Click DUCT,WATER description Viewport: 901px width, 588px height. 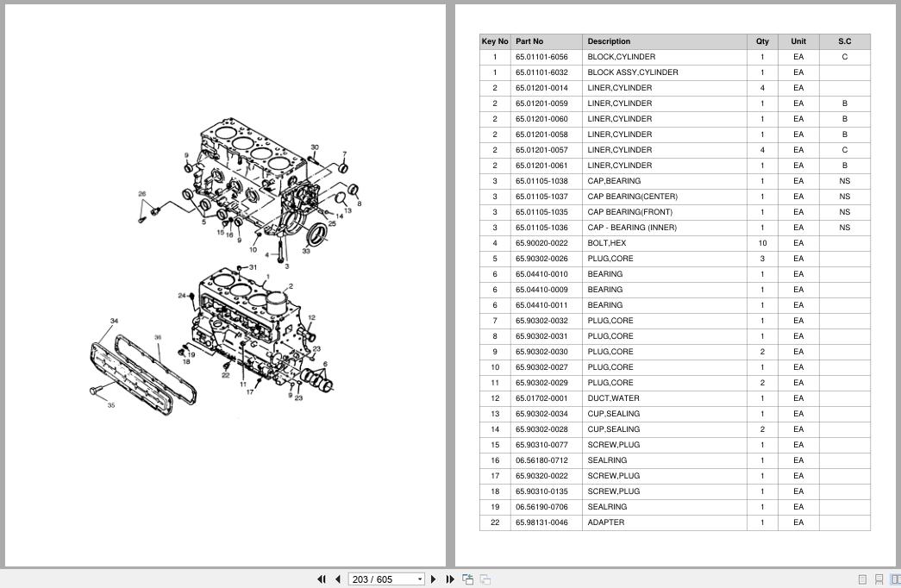pyautogui.click(x=613, y=398)
